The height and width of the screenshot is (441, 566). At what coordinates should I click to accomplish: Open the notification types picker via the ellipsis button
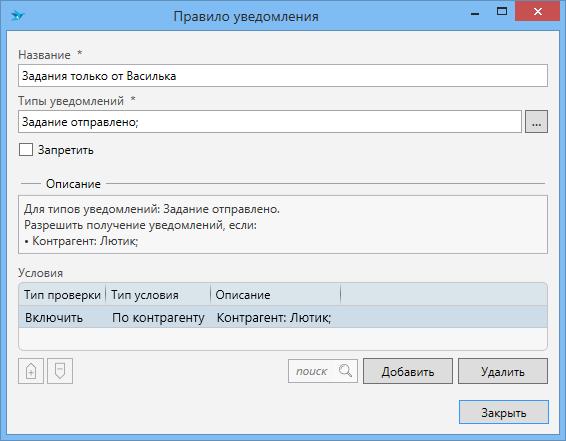pos(536,122)
